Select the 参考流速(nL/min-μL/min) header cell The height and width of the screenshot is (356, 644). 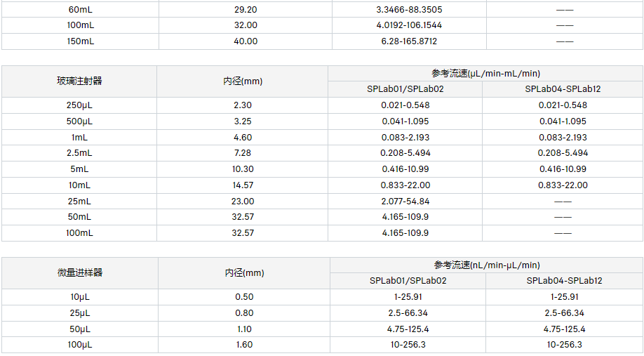[487, 265]
